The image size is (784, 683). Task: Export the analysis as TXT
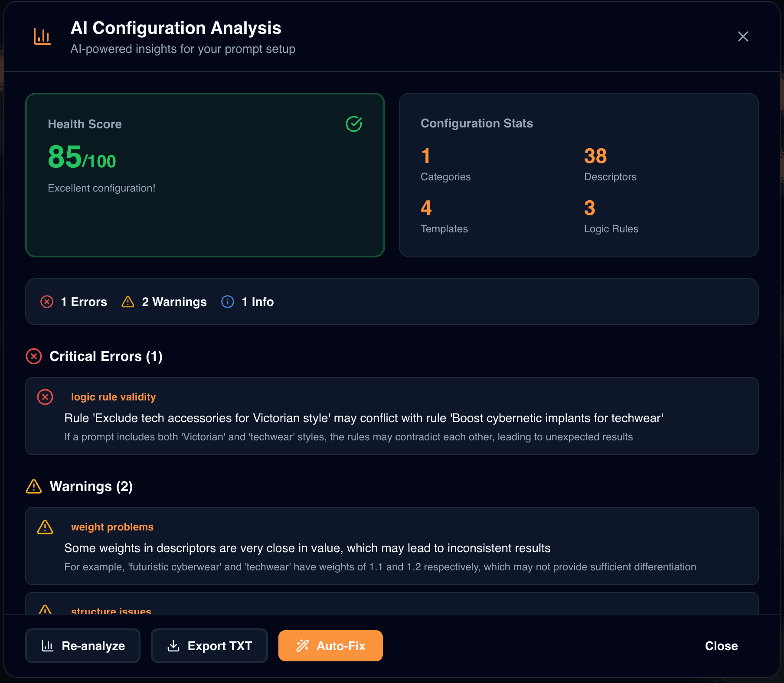209,646
